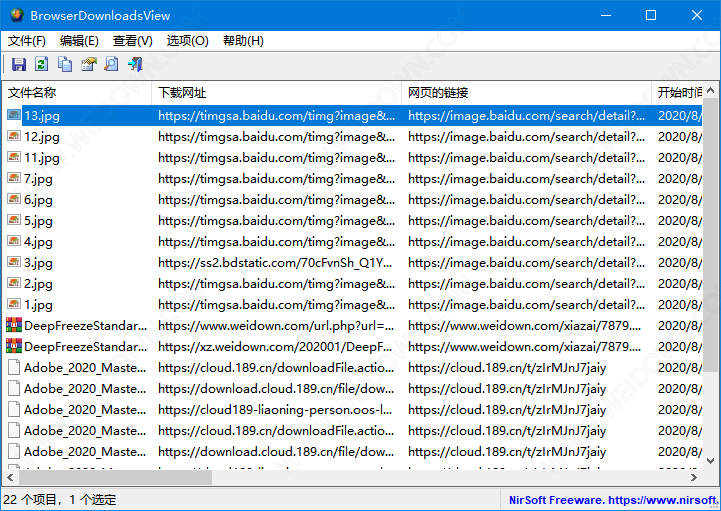Screen dimensions: 721x511
Task: Click the ss2.bdstatic.com download URL cell
Action: point(275,263)
